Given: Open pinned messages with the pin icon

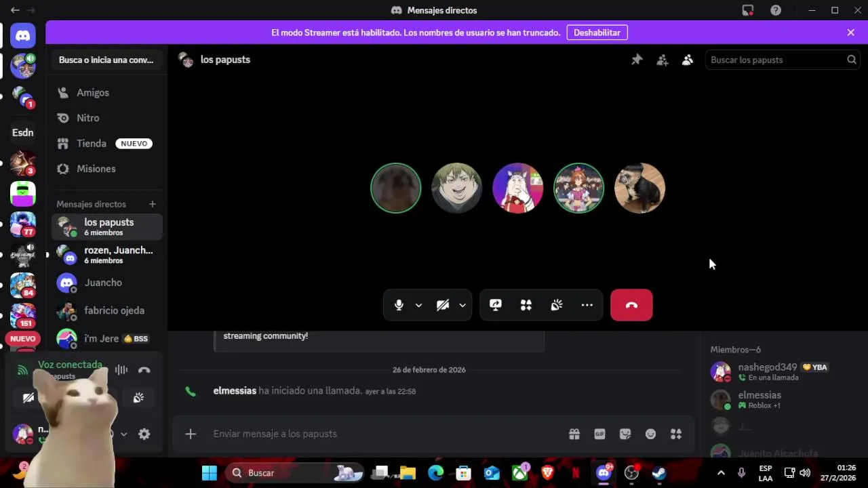Looking at the screenshot, I should 637,60.
